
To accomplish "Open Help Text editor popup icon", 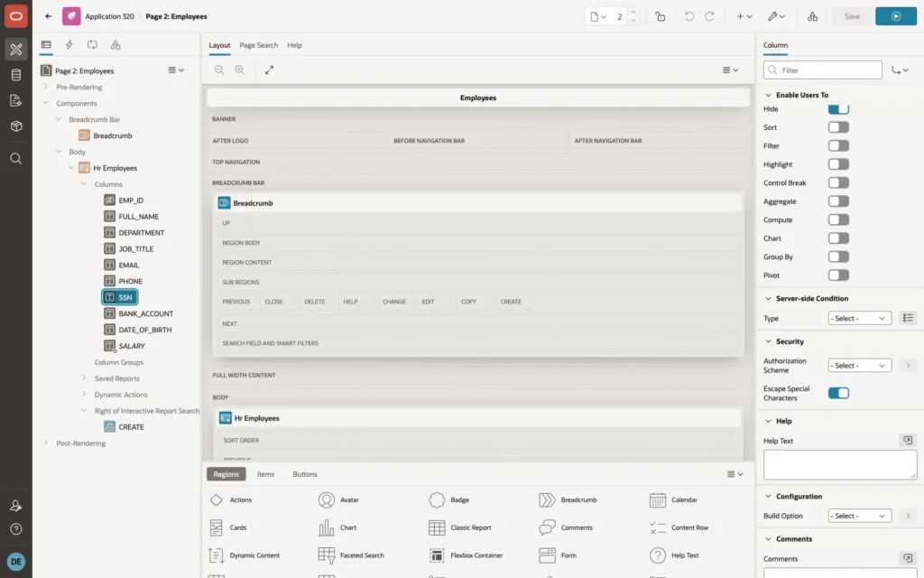I will pos(908,441).
